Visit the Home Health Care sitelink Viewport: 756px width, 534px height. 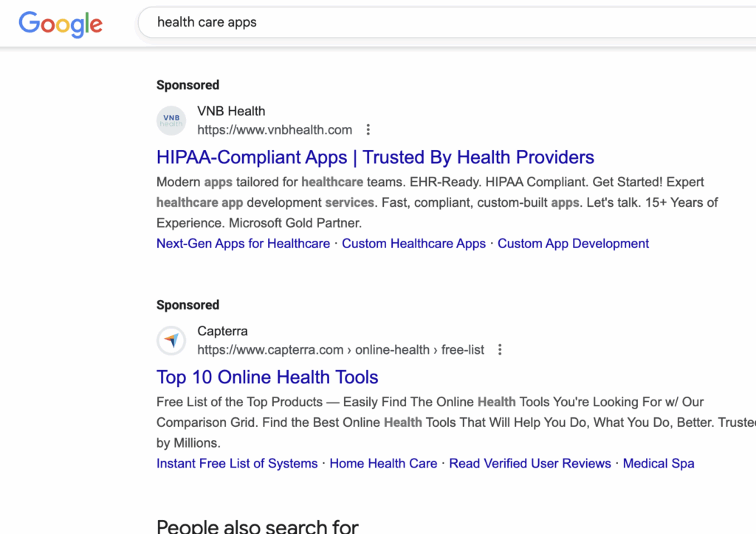[383, 464]
